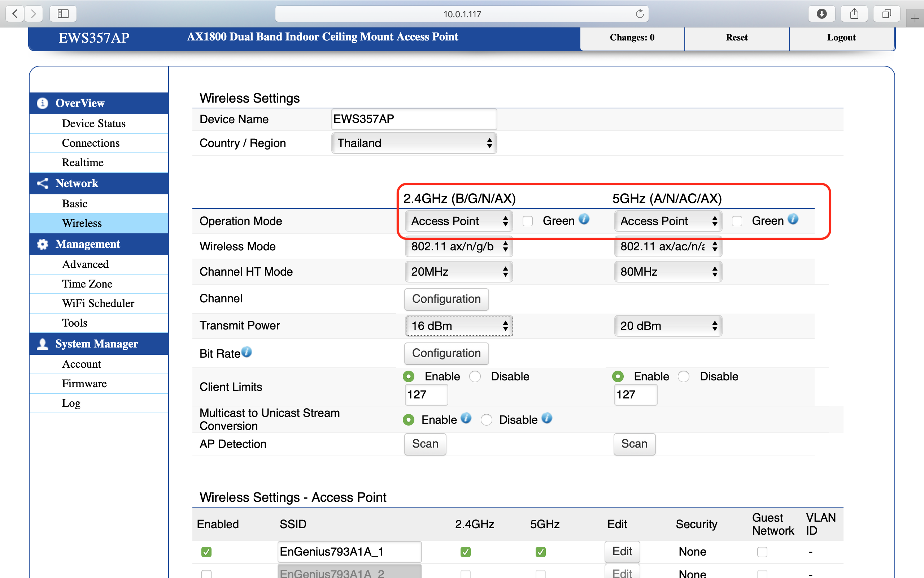Screen dimensions: 924x578
Task: Click 2.4GHz AP Detection Scan button
Action: click(425, 444)
